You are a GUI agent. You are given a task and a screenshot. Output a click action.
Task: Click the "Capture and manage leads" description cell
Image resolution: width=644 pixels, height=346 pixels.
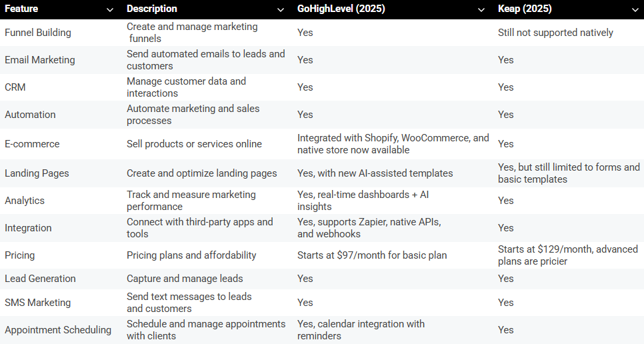click(x=185, y=279)
